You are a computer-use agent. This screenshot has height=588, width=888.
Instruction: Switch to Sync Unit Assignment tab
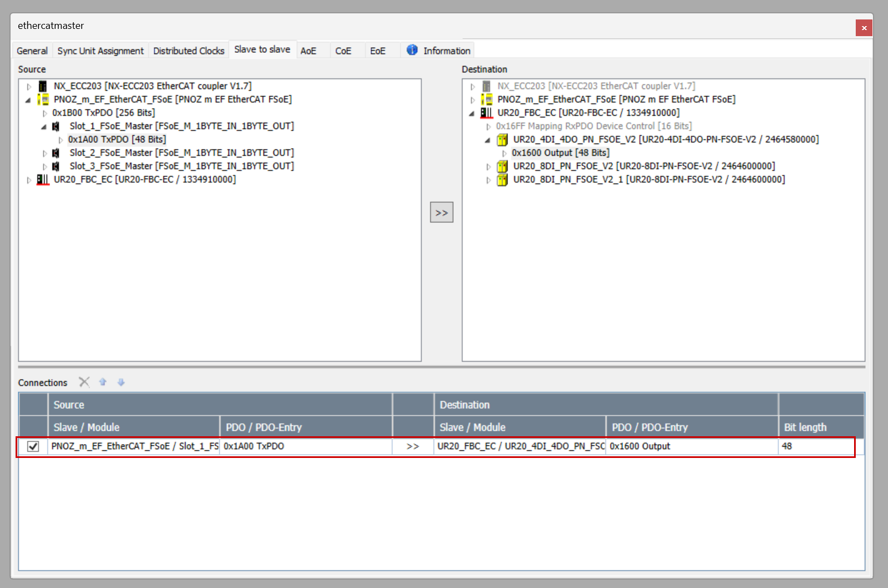[101, 51]
